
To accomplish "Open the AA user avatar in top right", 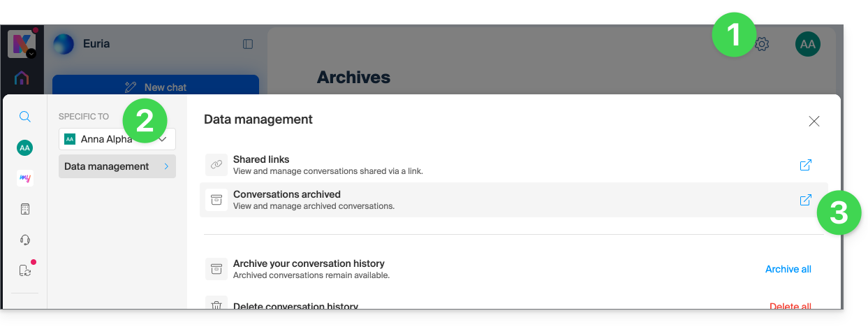I will coord(807,44).
